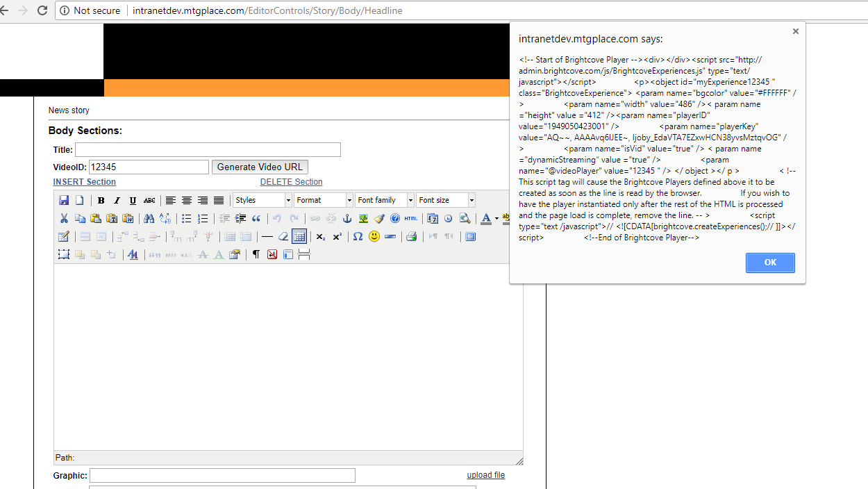This screenshot has height=489, width=868.
Task: Insert a special character using Omega
Action: (x=358, y=236)
